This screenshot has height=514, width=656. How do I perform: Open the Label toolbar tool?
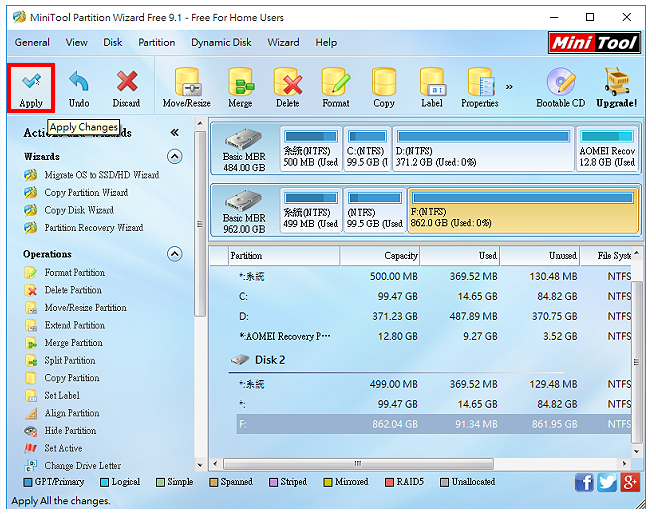tap(432, 88)
